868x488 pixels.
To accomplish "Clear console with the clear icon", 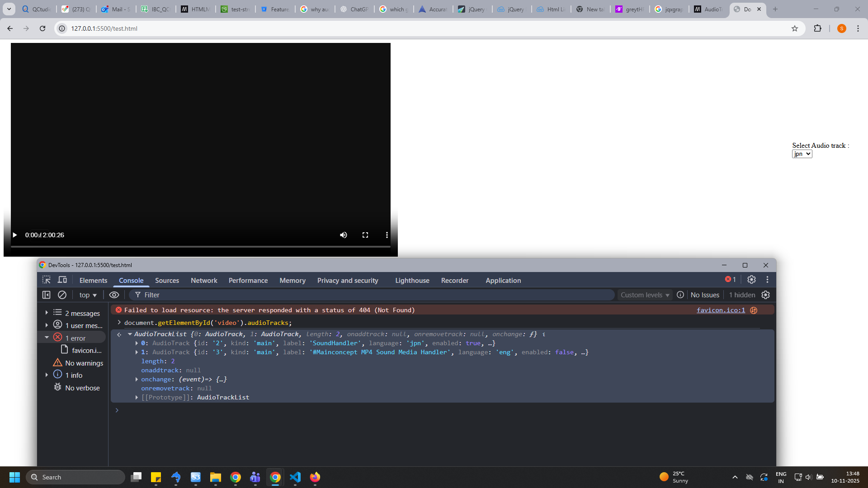I will coord(62,295).
